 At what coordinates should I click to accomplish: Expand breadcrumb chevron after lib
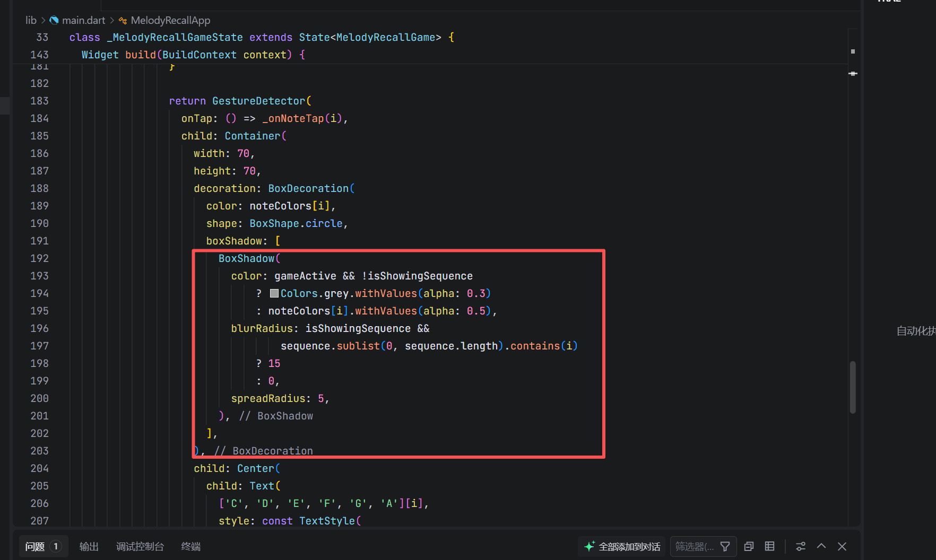43,20
